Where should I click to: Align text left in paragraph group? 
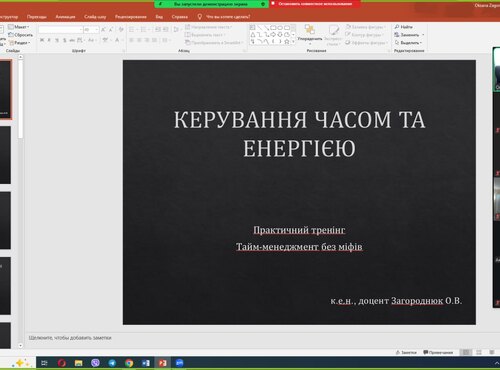tap(131, 40)
